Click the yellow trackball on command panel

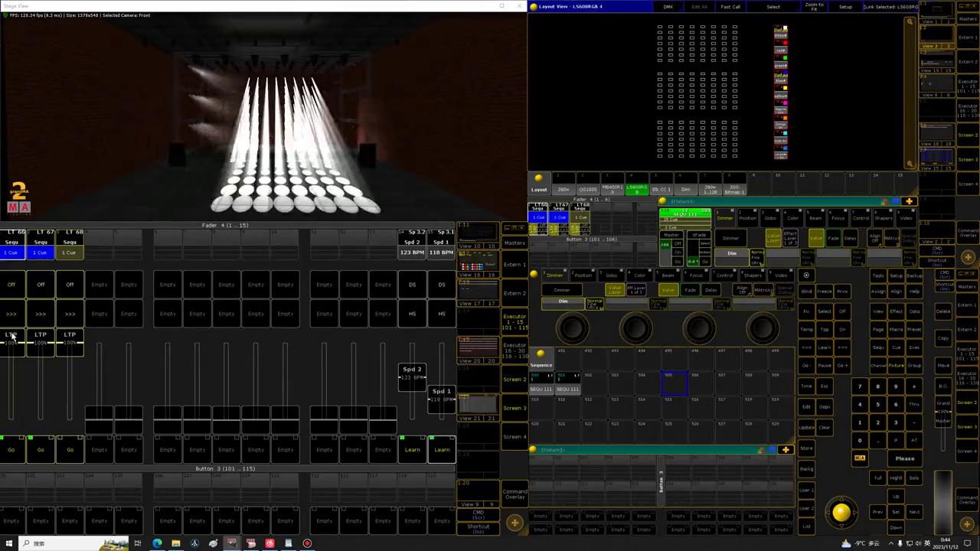tap(841, 514)
